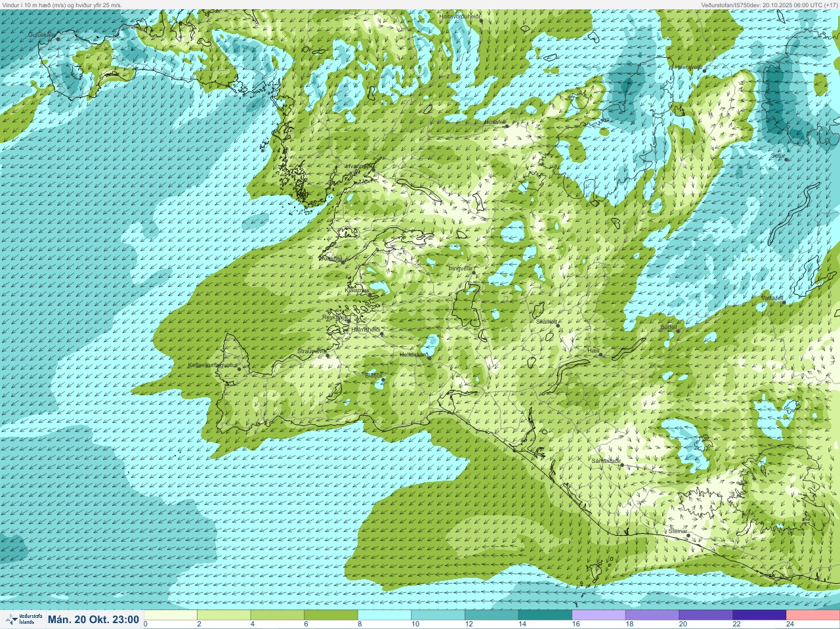Click the 12–14 m/s teal legend swatch

492,615
